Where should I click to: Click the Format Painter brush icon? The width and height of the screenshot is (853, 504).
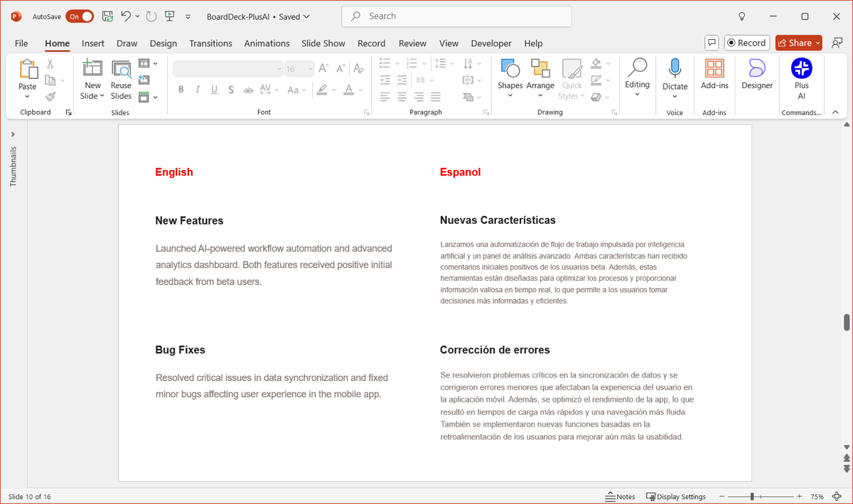click(x=50, y=97)
